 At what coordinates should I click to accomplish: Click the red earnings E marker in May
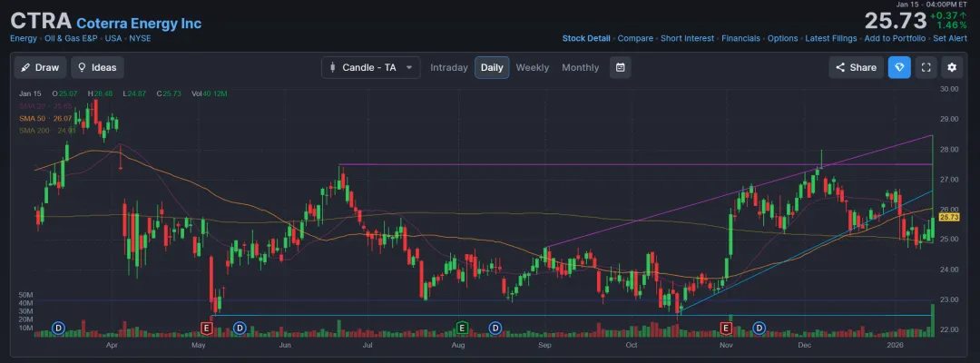pyautogui.click(x=206, y=328)
